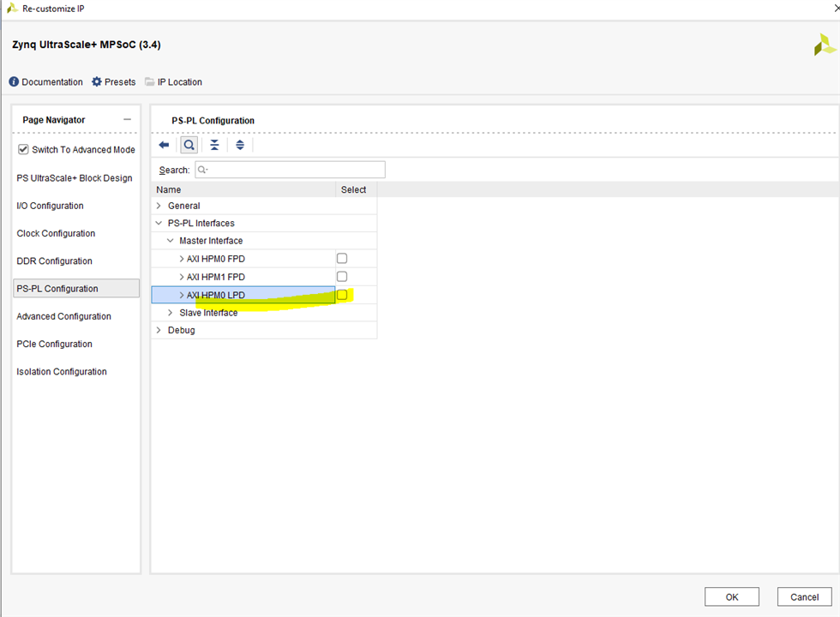Image resolution: width=840 pixels, height=617 pixels.
Task: Tick the AXI HPM0 LPD checkbox
Action: click(342, 295)
